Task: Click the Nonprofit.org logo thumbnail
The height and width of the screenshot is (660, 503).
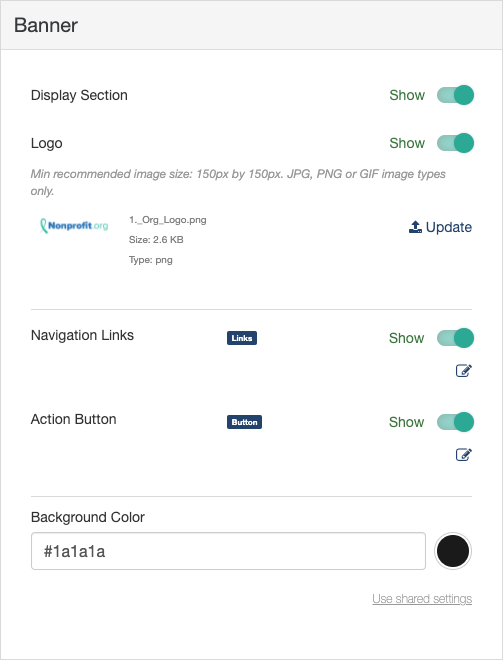Action: tap(74, 226)
